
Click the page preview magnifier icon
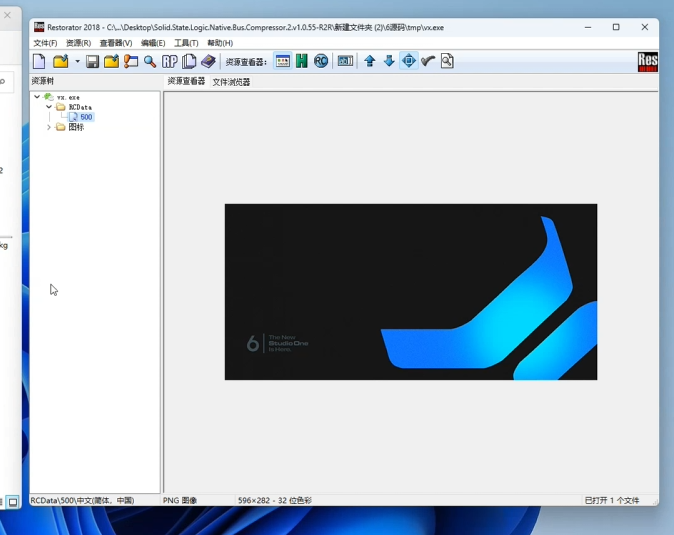447,61
